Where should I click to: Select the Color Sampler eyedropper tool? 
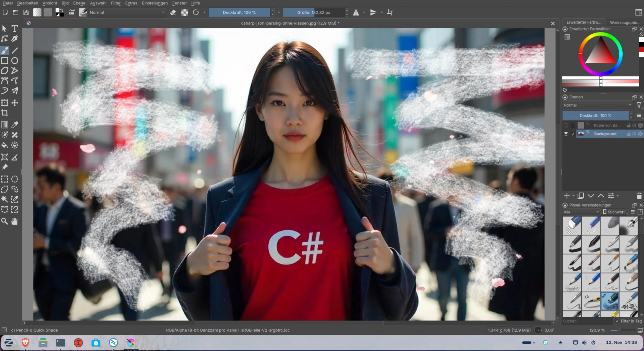(x=15, y=125)
